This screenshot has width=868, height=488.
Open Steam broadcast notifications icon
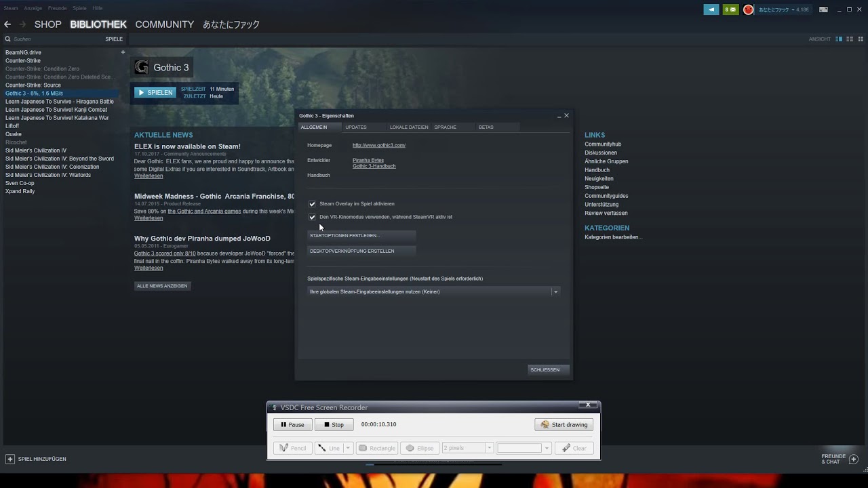[711, 9]
